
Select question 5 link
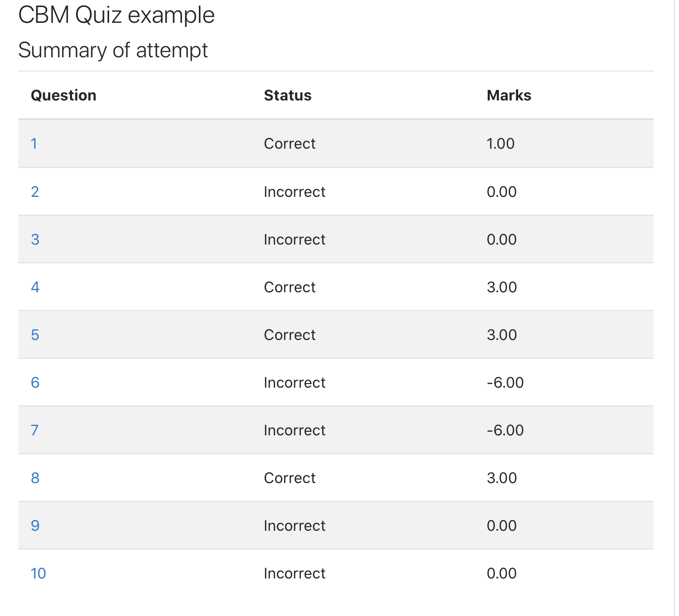click(x=35, y=335)
